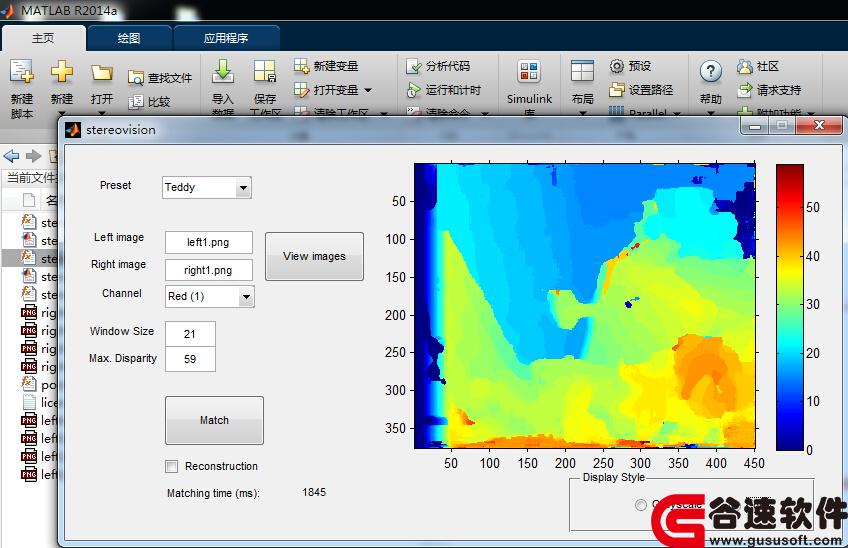Open Simulink Library icon
The width and height of the screenshot is (848, 548).
point(529,71)
